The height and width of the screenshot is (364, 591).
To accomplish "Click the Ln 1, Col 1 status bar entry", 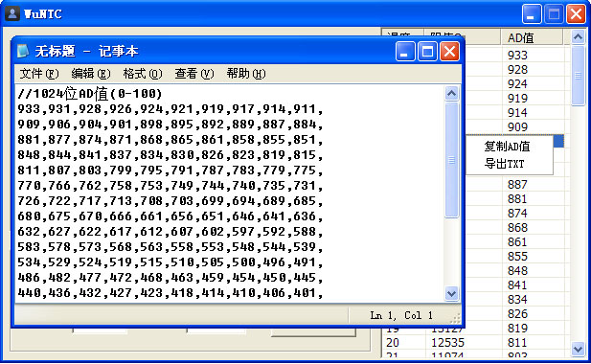I will tap(401, 315).
